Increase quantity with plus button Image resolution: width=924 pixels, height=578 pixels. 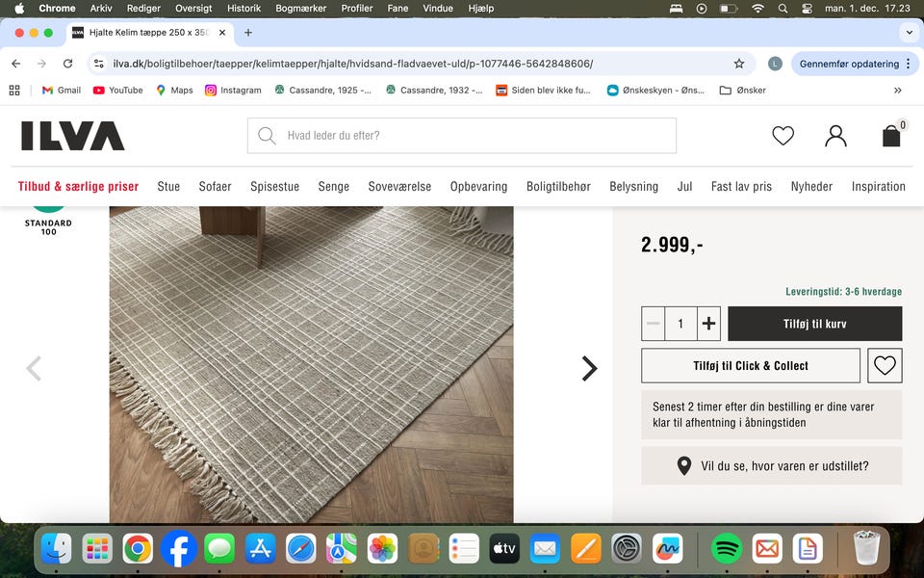point(709,324)
